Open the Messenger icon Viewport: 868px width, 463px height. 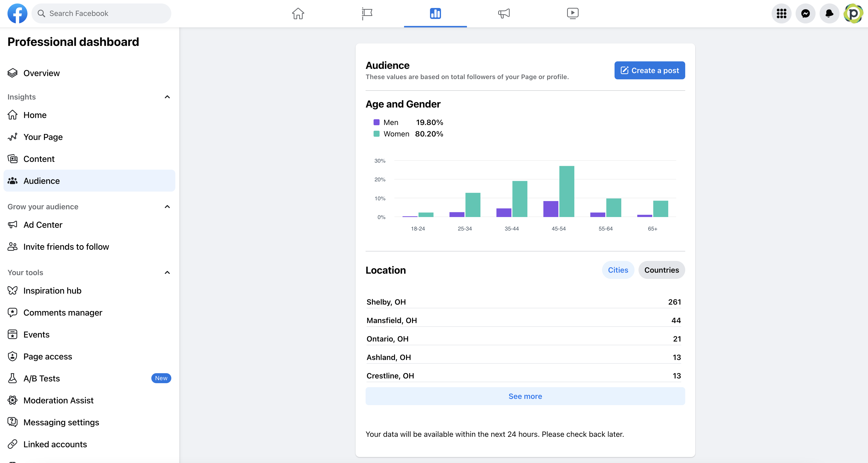[x=805, y=13]
